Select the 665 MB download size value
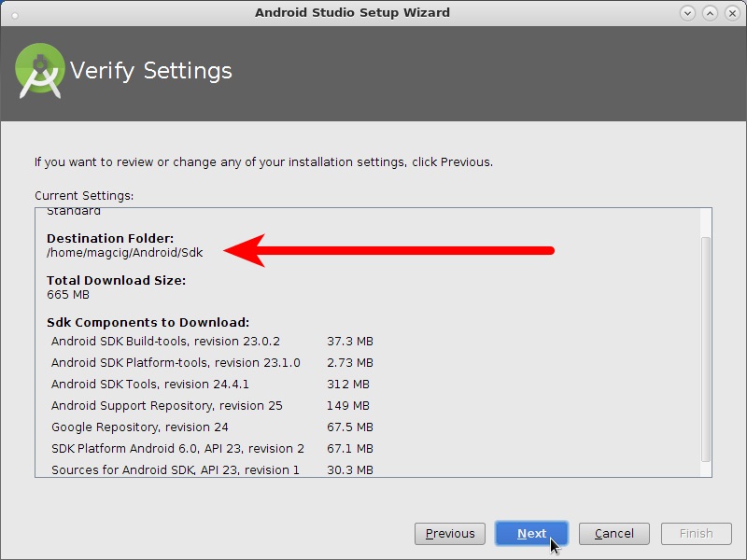The image size is (747, 560). pos(68,295)
